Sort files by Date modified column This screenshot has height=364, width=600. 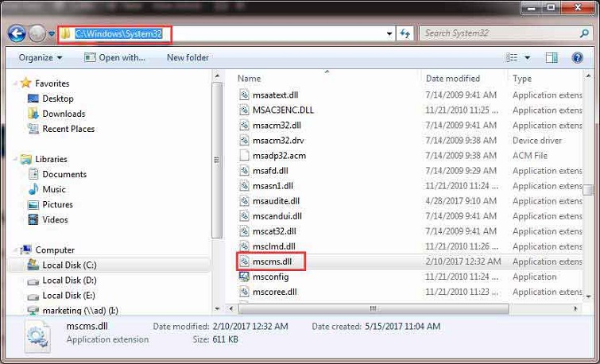point(452,79)
